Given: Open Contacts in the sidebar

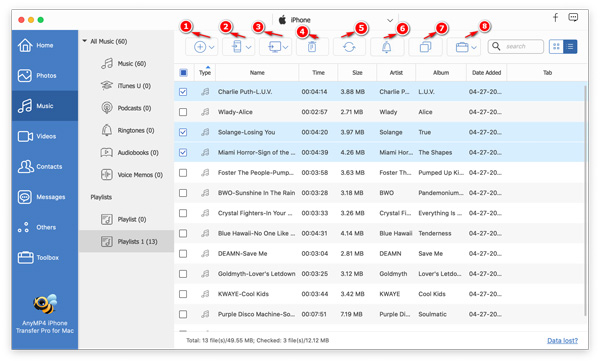Looking at the screenshot, I should click(x=44, y=166).
